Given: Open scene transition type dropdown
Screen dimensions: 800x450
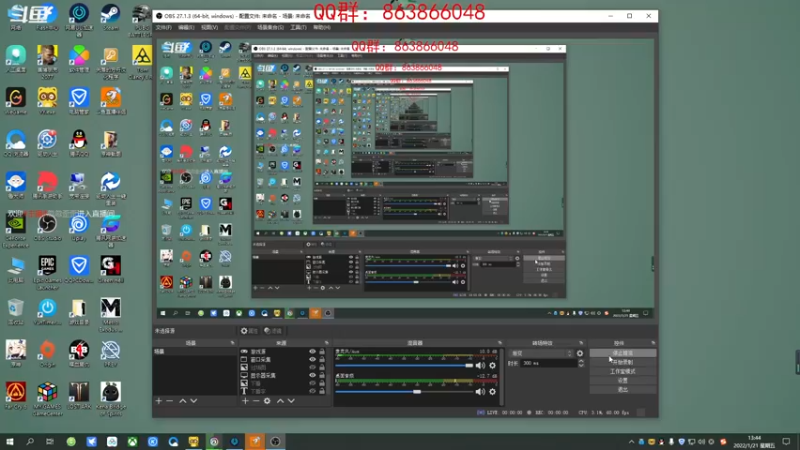Looking at the screenshot, I should click(x=541, y=353).
